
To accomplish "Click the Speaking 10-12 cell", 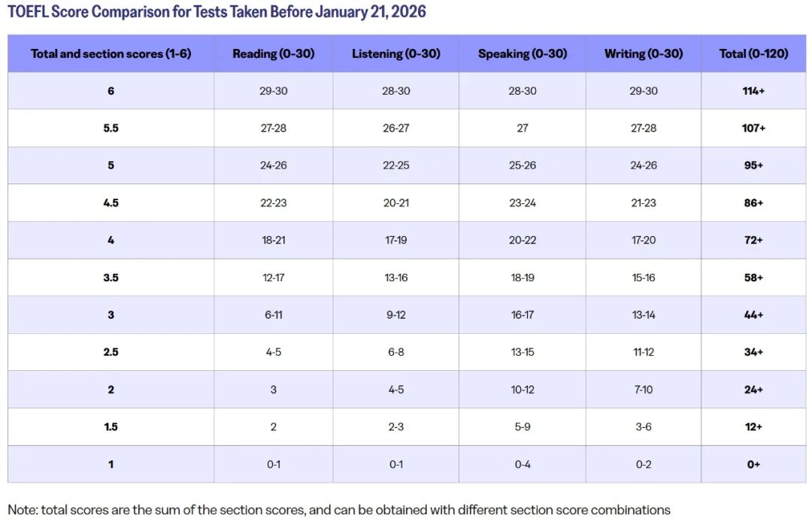I will [x=522, y=390].
